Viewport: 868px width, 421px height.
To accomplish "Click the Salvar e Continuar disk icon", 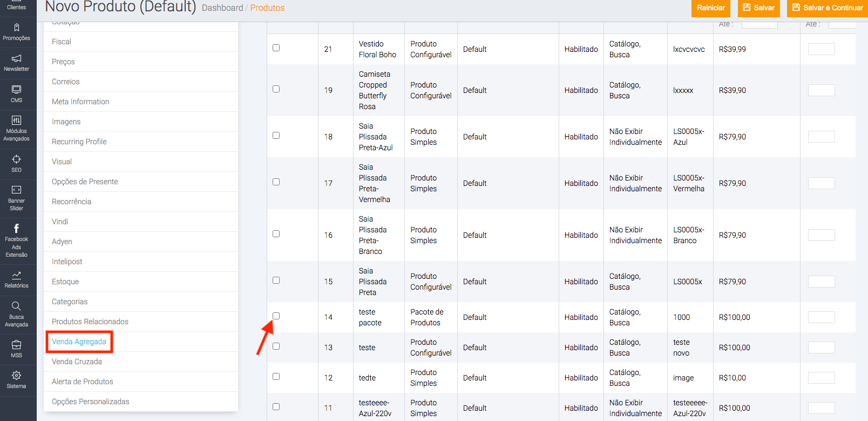I will [796, 8].
